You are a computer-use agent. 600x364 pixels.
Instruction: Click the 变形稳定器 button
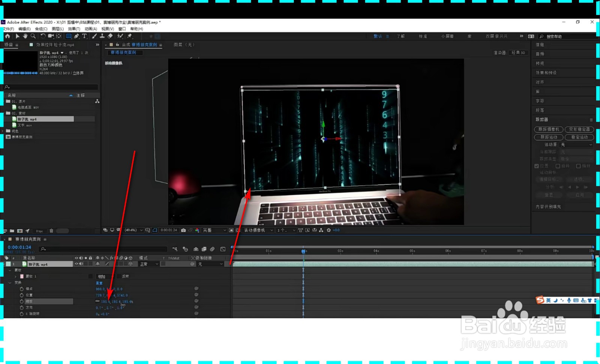coord(579,129)
